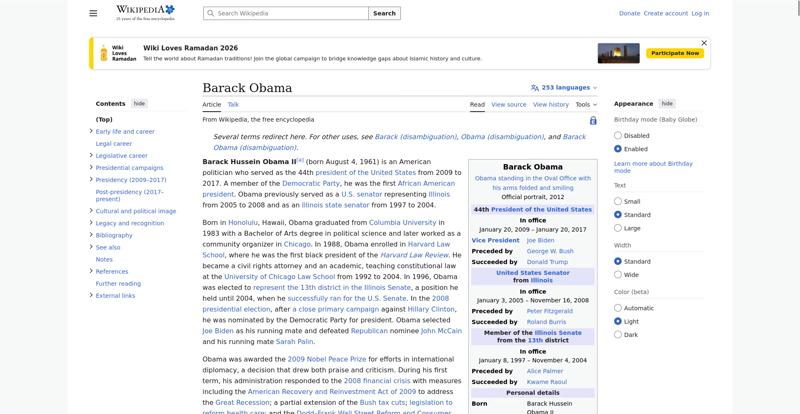
Task: Expand the Early life and career section
Action: [90, 132]
